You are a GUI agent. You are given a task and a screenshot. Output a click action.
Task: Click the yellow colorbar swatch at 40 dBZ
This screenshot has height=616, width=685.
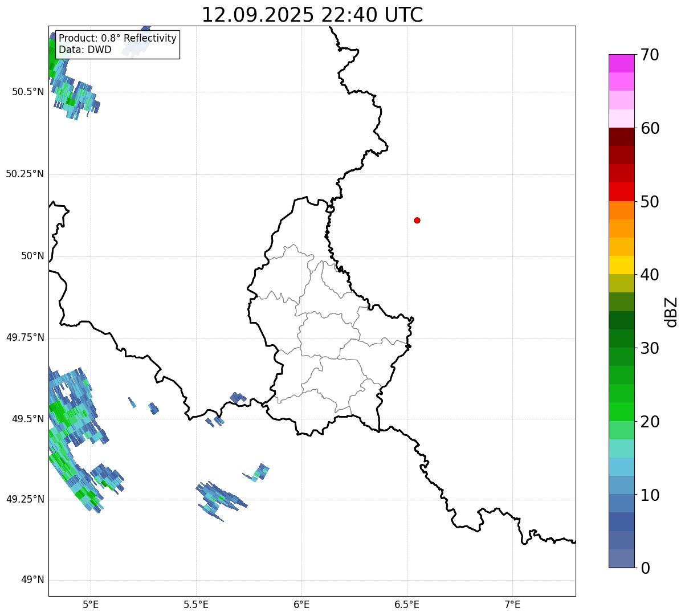point(621,265)
